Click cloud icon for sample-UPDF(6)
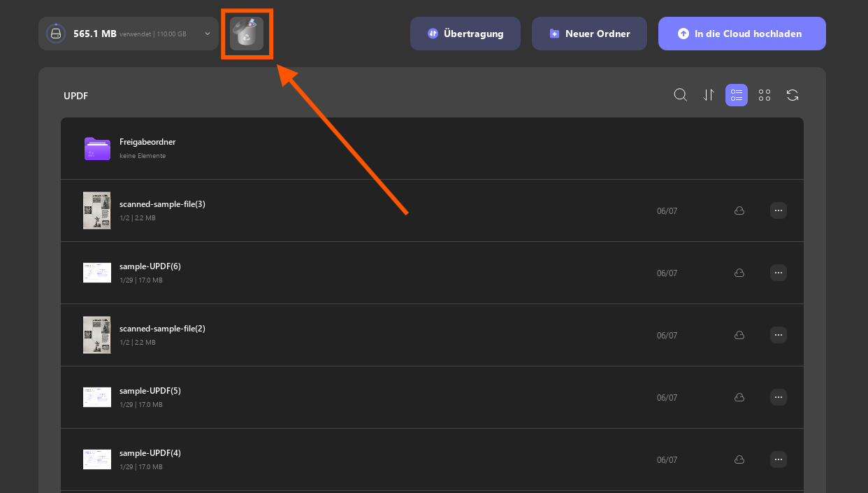The image size is (868, 493). click(739, 273)
